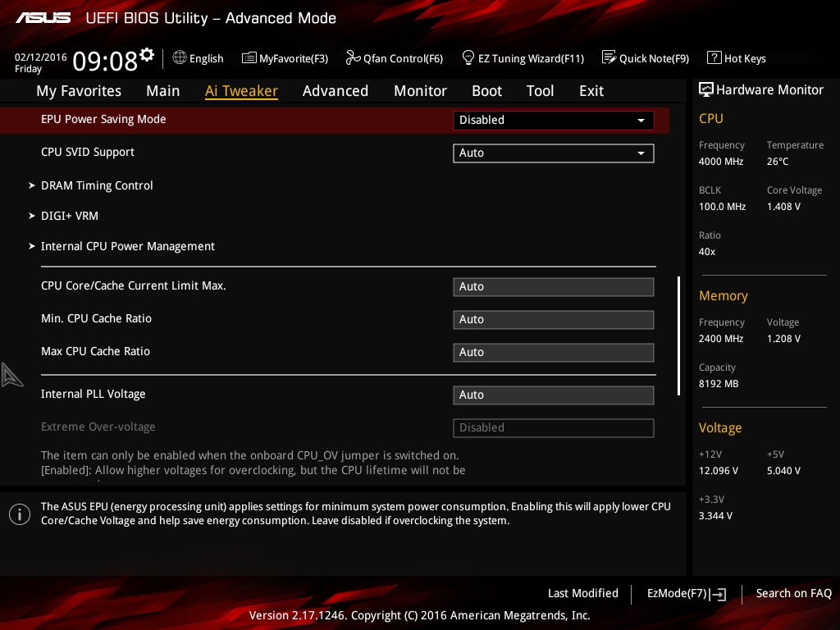Screen dimensions: 840x630
Task: Open EPU Power Saving Mode dropdown
Action: [554, 120]
